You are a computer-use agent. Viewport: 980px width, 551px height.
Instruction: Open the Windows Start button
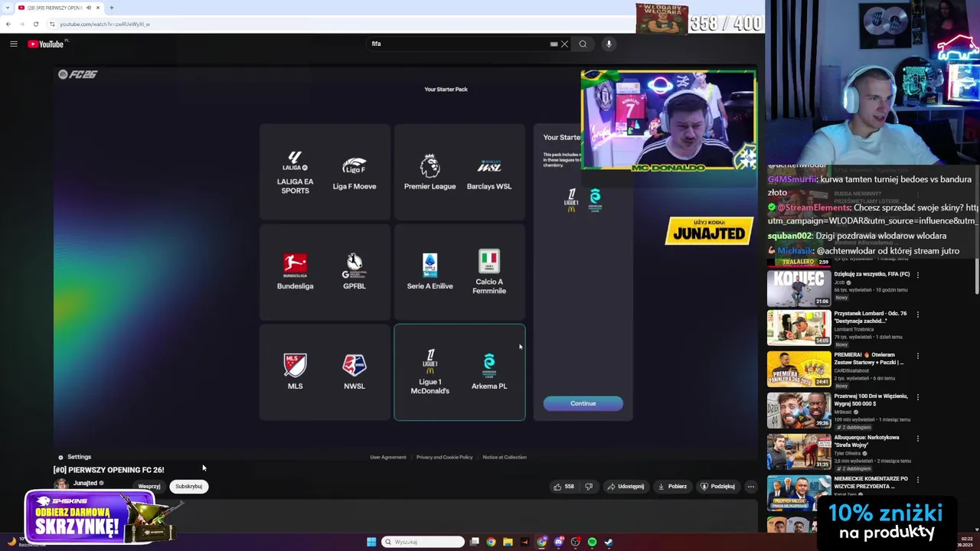click(371, 542)
